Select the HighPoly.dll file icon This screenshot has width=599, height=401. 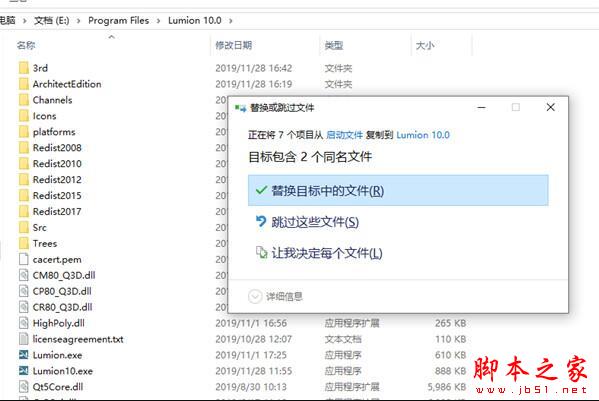[24, 323]
